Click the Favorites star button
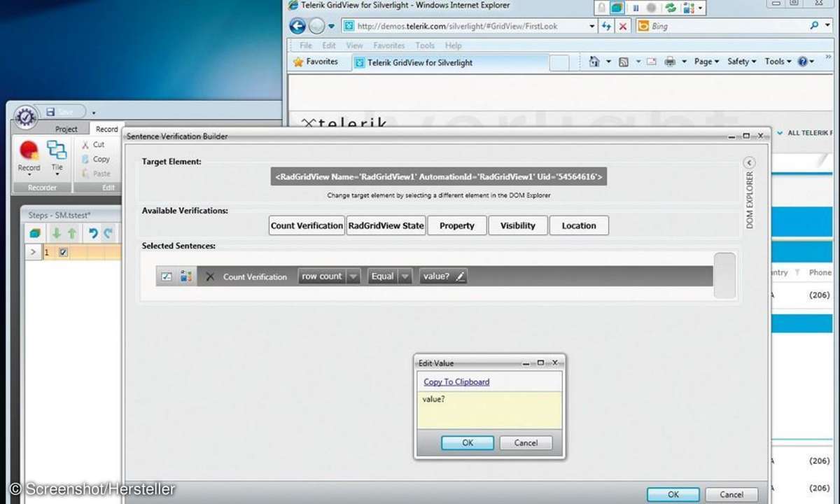Viewport: 840px width, 504px height. [x=315, y=62]
